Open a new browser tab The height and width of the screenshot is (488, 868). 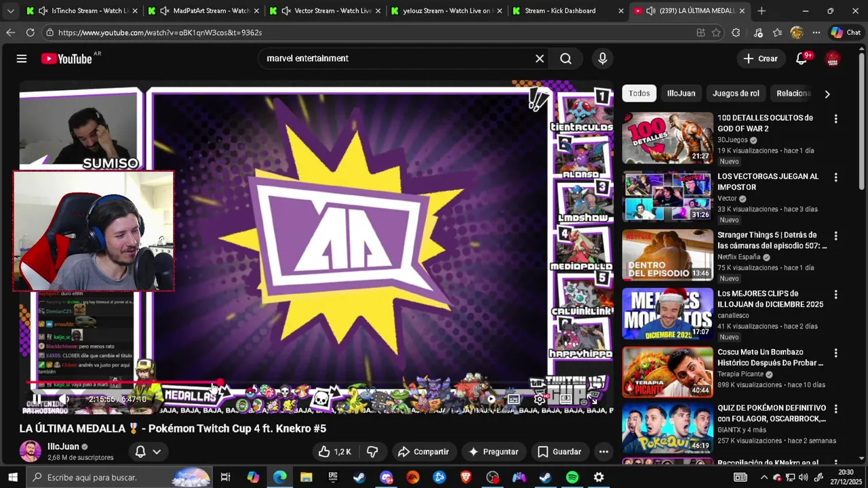point(762,11)
